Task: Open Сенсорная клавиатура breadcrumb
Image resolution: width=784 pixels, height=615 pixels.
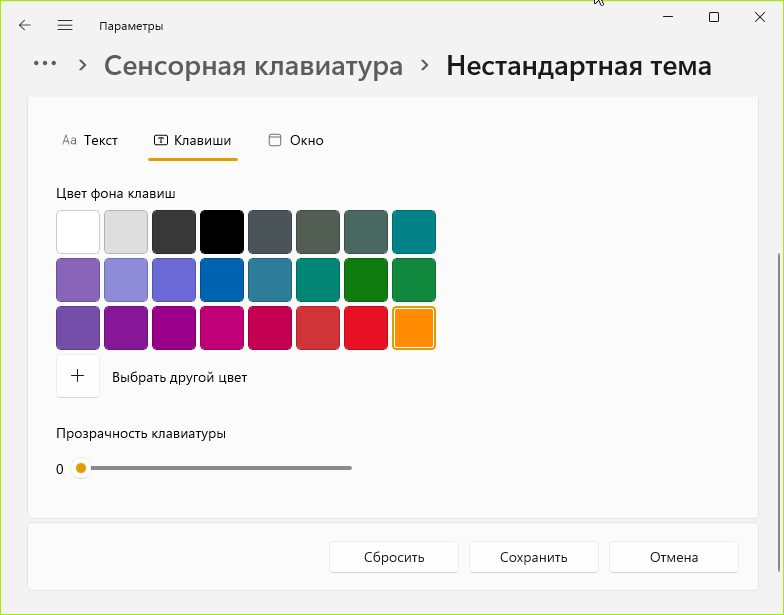Action: [254, 66]
